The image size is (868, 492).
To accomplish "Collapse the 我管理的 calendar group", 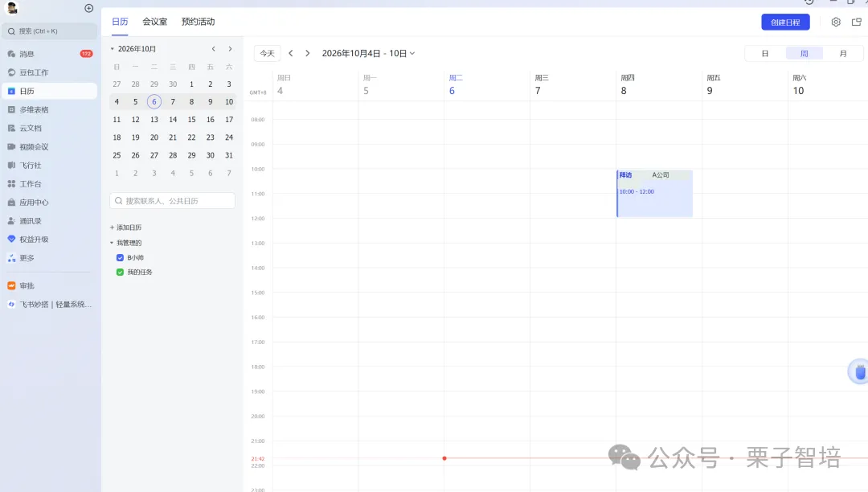I will tap(112, 243).
